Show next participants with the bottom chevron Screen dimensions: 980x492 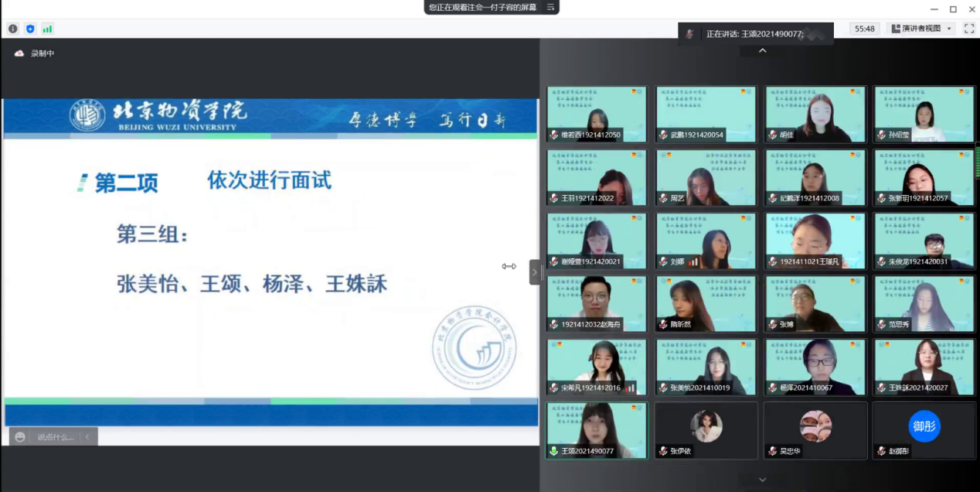[762, 480]
